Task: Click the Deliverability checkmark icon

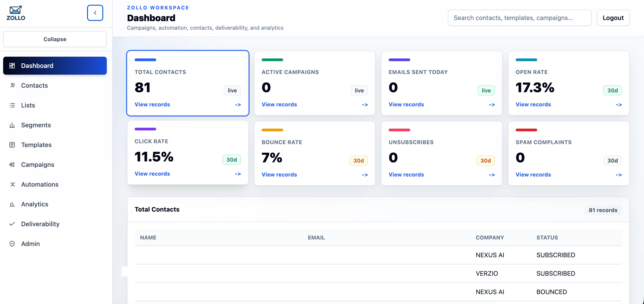Action: coord(12,224)
